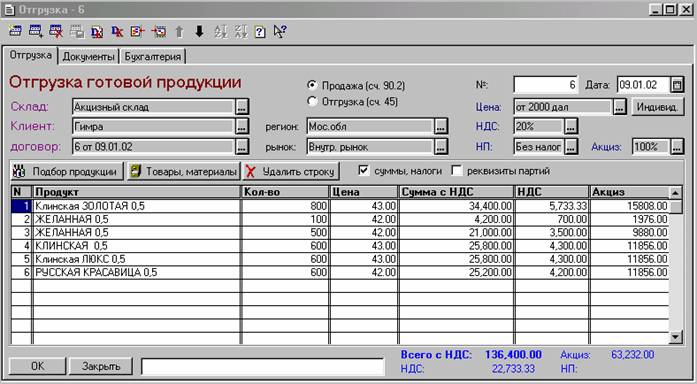Switch to the Документы tab
The image size is (697, 384).
click(x=88, y=57)
